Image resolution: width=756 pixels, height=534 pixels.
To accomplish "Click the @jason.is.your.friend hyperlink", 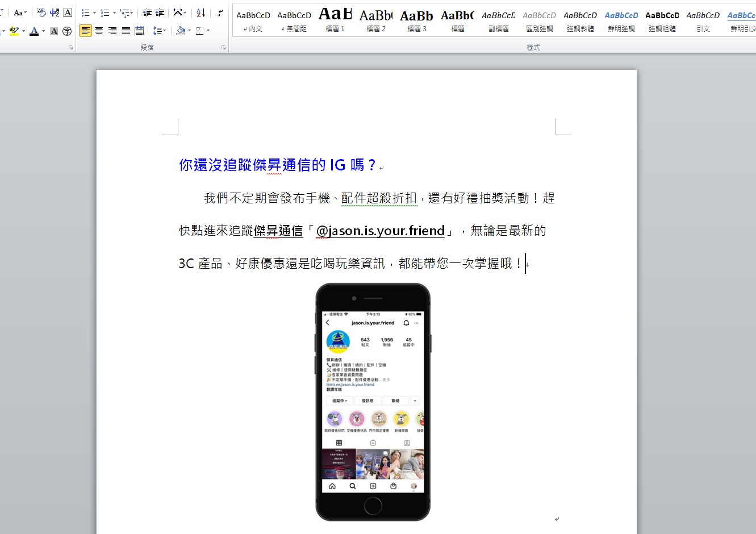I will coord(381,231).
